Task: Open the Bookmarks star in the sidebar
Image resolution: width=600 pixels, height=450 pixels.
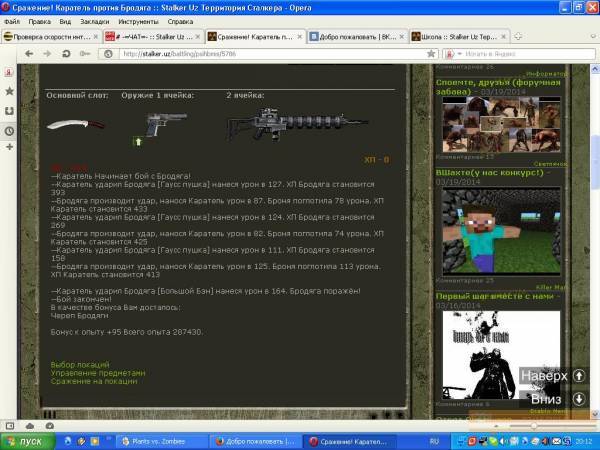Action: [9, 91]
